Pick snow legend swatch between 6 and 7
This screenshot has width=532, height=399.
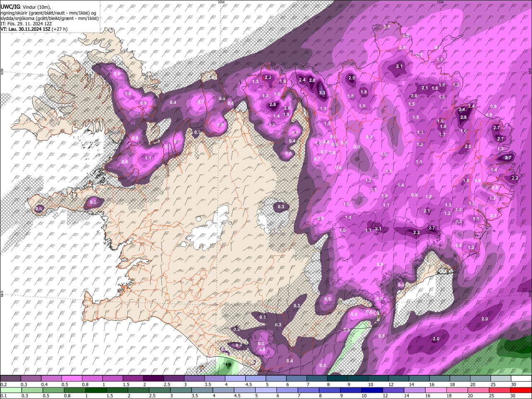[x=296, y=379]
